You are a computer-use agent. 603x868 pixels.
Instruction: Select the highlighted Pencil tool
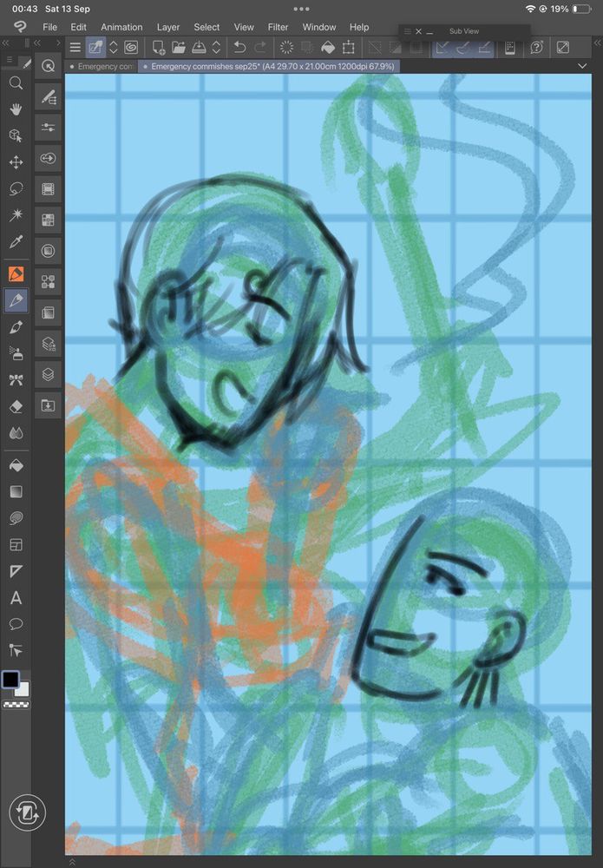pyautogui.click(x=16, y=300)
